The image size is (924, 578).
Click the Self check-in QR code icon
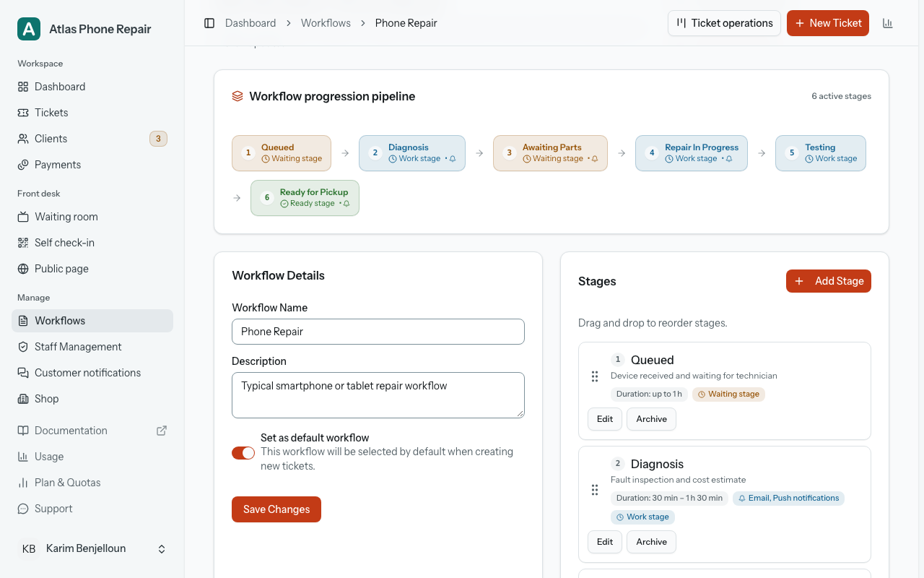point(23,243)
